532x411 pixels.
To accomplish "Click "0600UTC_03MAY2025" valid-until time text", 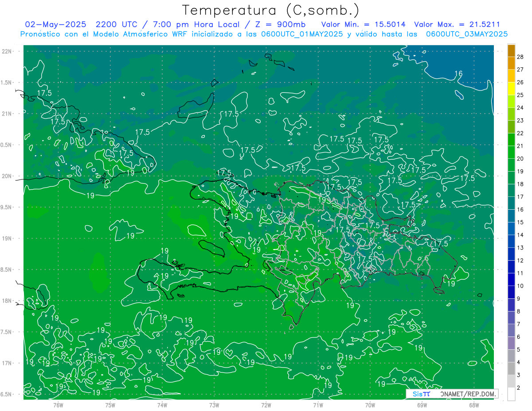I will click(467, 34).
